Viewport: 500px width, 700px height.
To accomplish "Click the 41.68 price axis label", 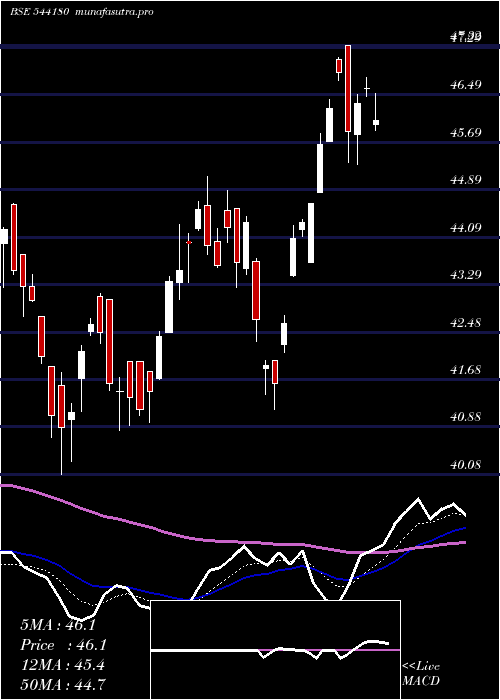I will 466,370.
